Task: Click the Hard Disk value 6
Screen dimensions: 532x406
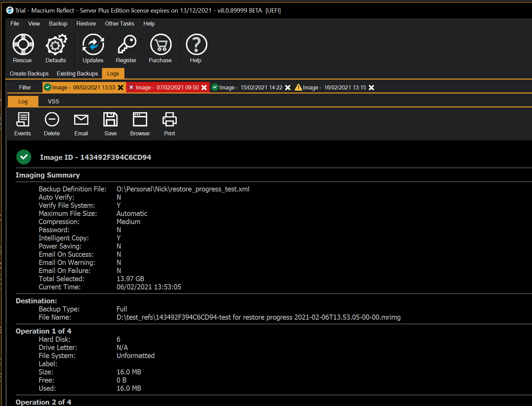Action: pos(118,339)
